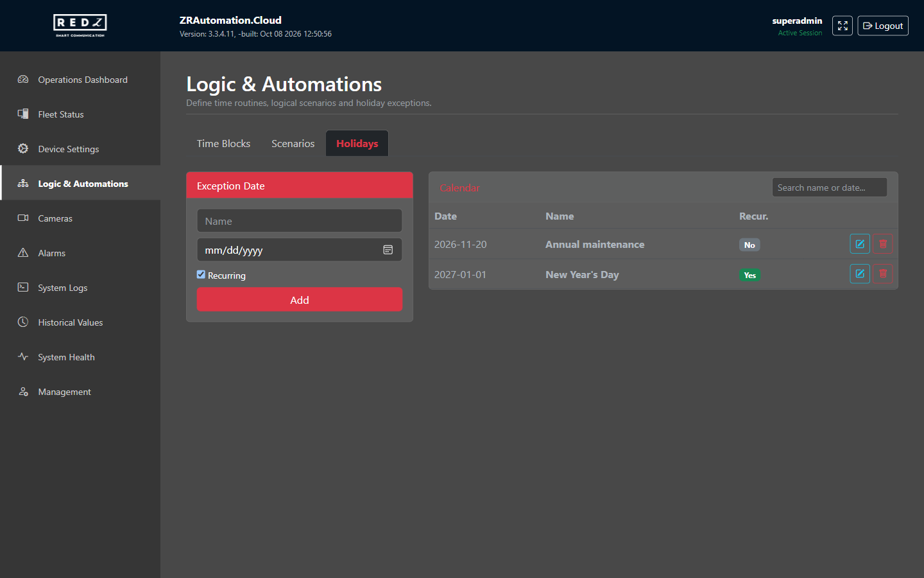Click the mm/dd/yyyy date field
The width and height of the screenshot is (924, 578).
300,250
